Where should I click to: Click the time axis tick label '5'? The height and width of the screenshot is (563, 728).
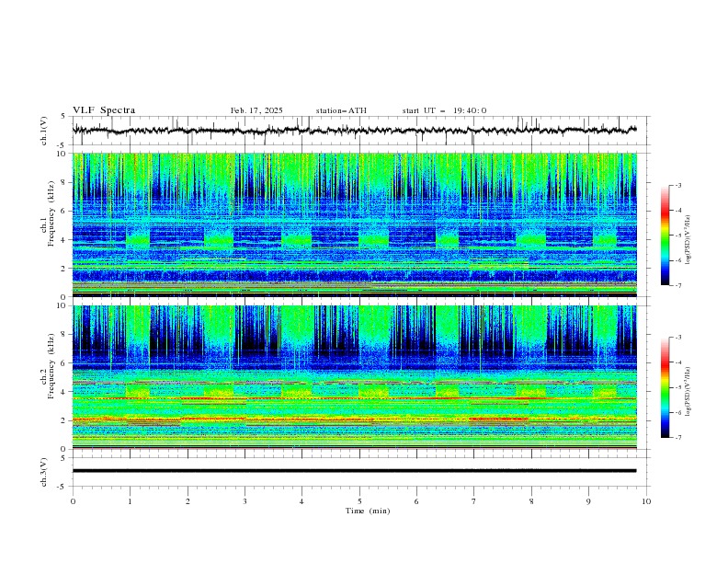point(359,501)
